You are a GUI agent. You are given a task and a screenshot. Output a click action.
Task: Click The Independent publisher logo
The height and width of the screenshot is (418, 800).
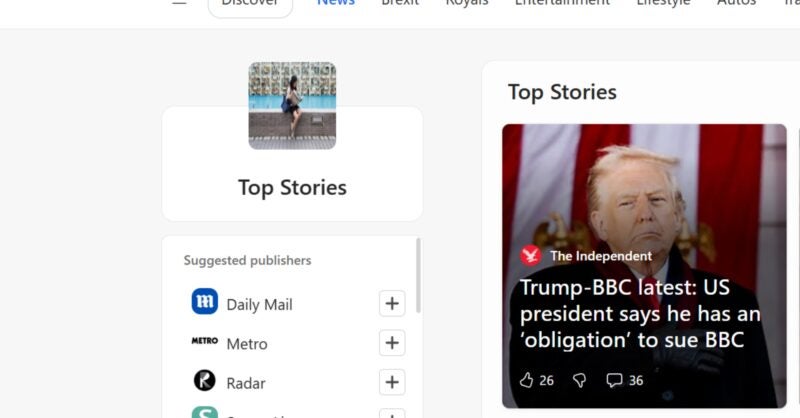[x=531, y=255]
